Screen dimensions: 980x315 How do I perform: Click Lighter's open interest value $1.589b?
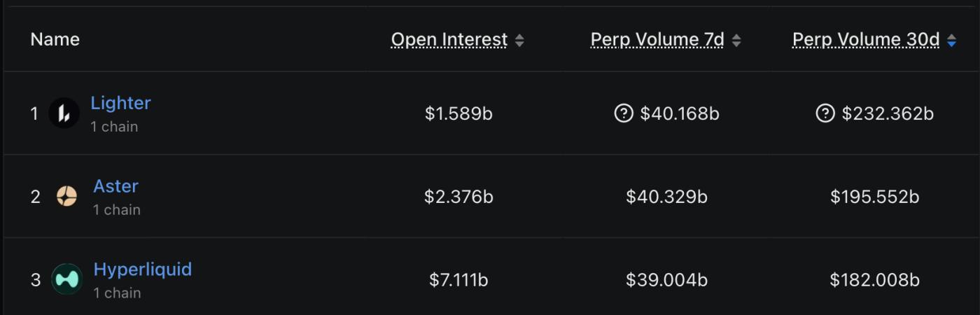tap(458, 113)
